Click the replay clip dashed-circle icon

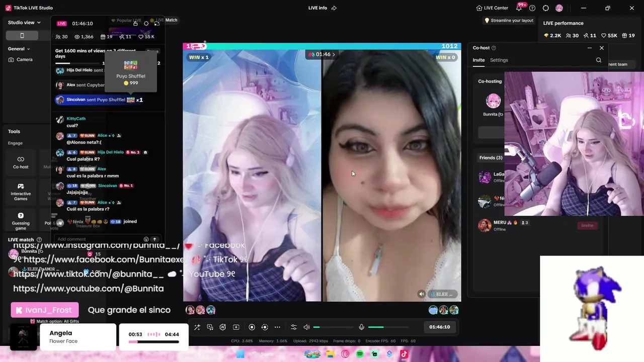[265, 327]
